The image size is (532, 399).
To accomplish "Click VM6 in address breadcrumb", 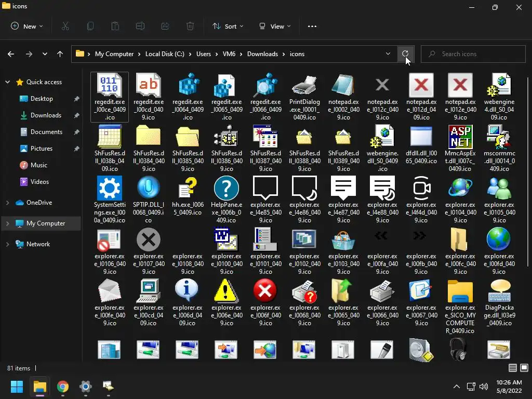I will 229,54.
